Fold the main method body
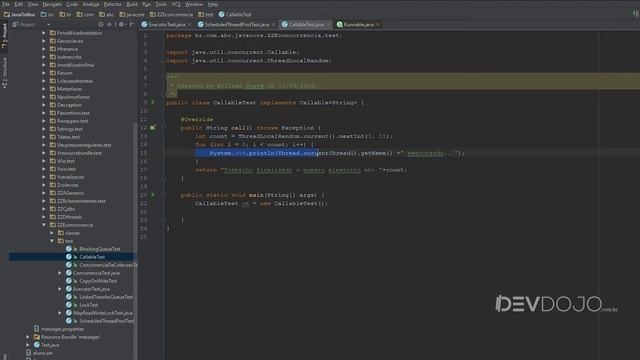The height and width of the screenshot is (360, 640). click(163, 195)
